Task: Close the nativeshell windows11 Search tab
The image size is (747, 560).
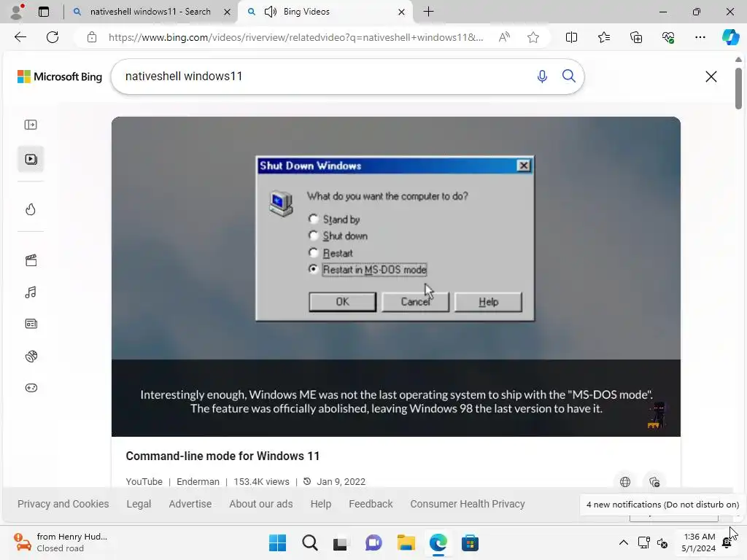Action: coord(228,12)
